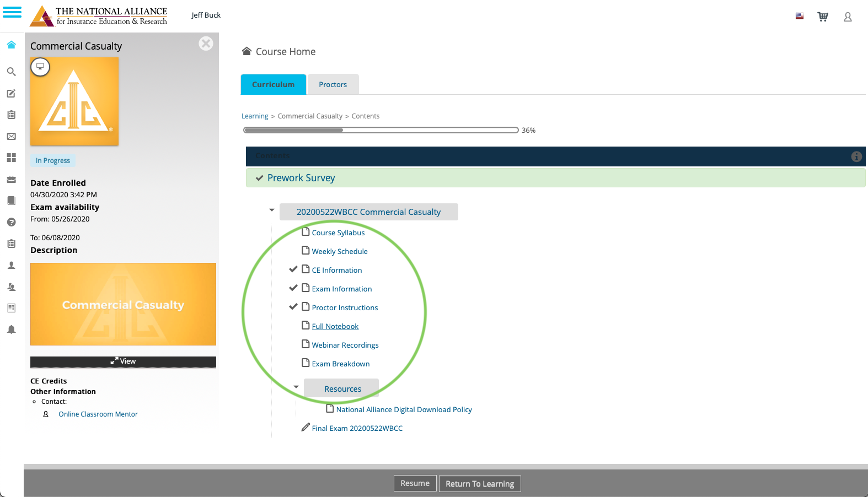Click Return To Learning button

(479, 484)
